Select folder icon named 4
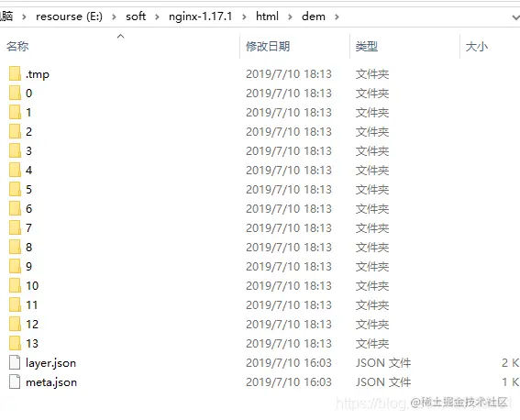520x420 pixels. point(15,170)
